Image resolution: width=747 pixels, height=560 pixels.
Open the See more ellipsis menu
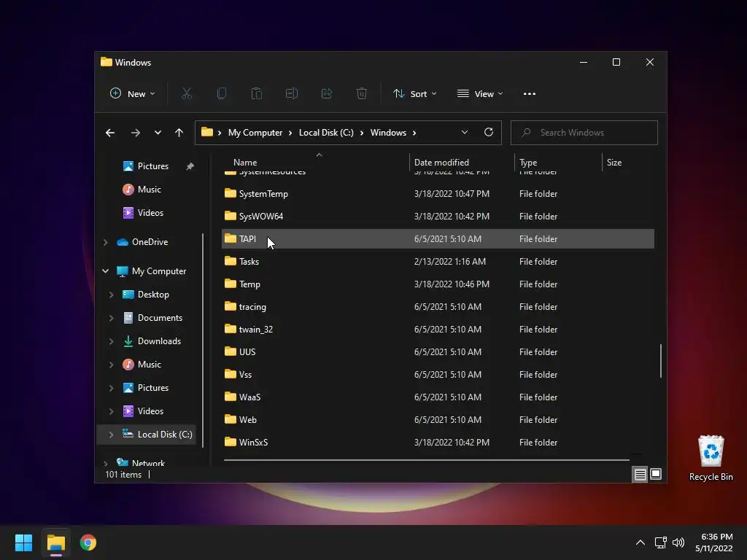(x=530, y=94)
